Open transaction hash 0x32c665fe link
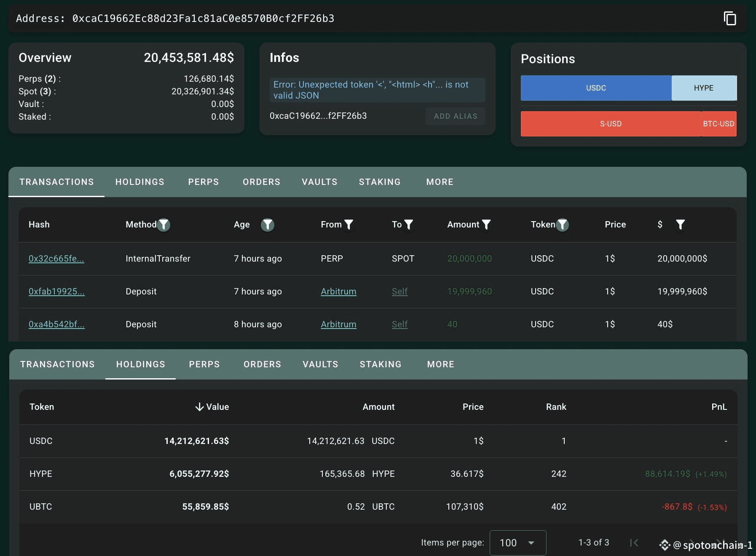 56,259
